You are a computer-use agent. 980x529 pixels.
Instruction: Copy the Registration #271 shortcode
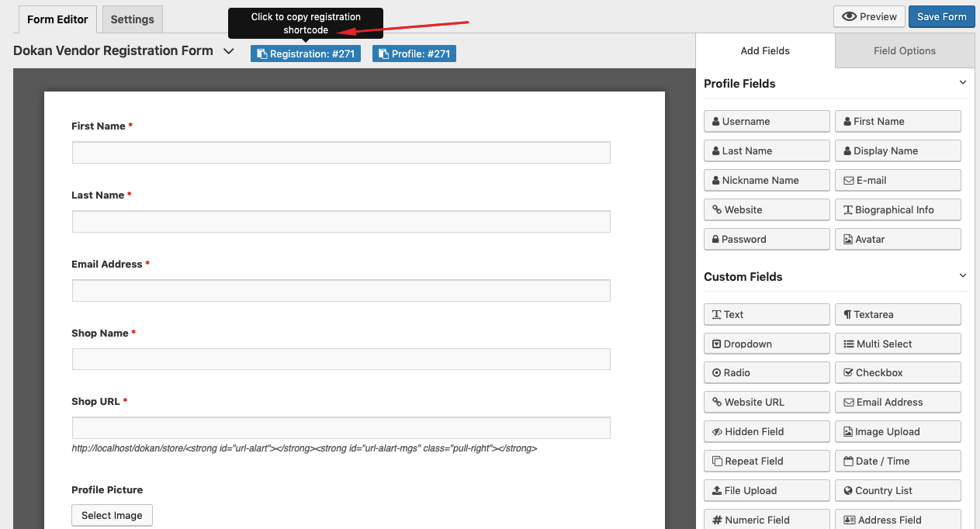coord(305,54)
